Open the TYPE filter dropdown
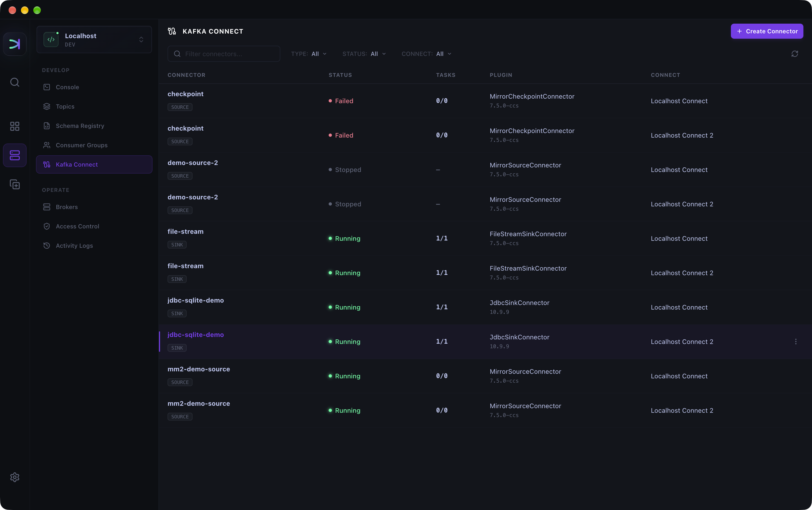The image size is (812, 510). pyautogui.click(x=309, y=54)
